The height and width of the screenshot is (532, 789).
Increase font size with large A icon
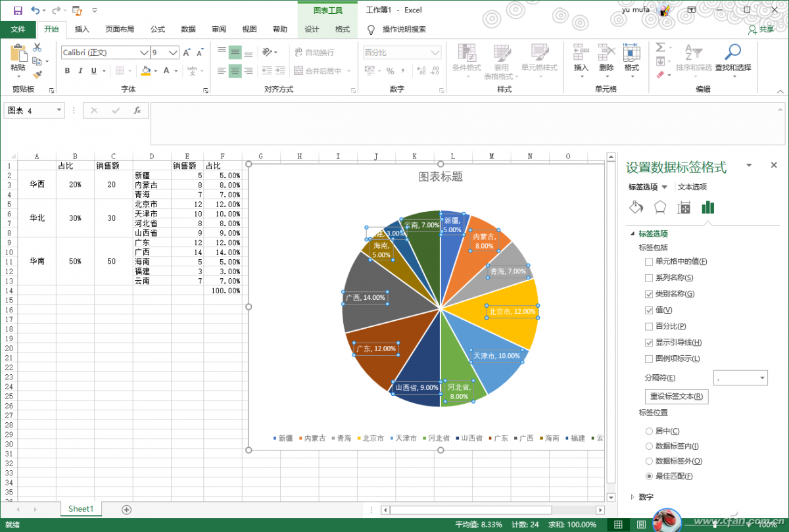187,53
